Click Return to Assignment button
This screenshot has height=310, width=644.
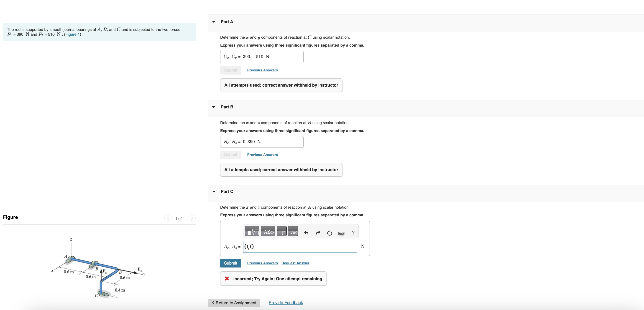pyautogui.click(x=234, y=303)
